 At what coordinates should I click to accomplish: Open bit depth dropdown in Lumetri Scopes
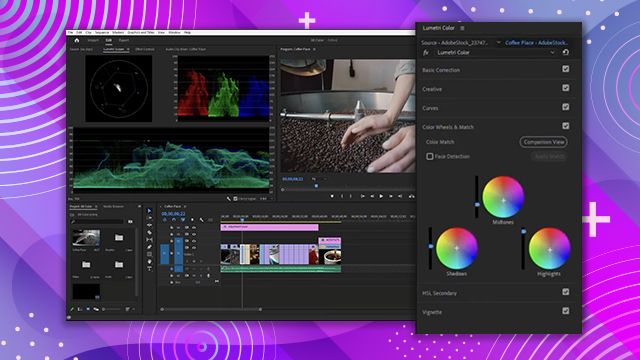[x=266, y=199]
